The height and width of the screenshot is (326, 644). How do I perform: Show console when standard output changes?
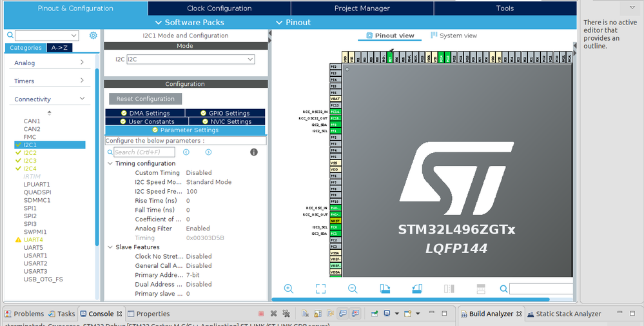click(343, 314)
